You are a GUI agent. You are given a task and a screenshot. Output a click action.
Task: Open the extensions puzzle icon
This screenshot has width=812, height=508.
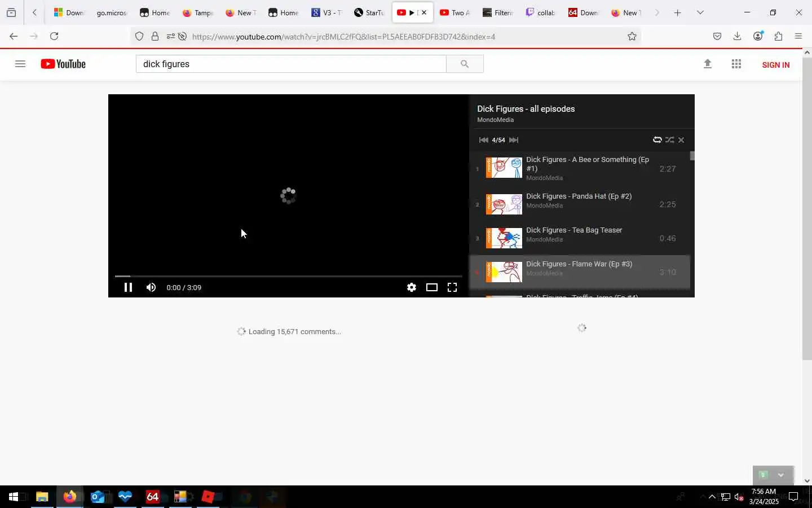pos(779,37)
